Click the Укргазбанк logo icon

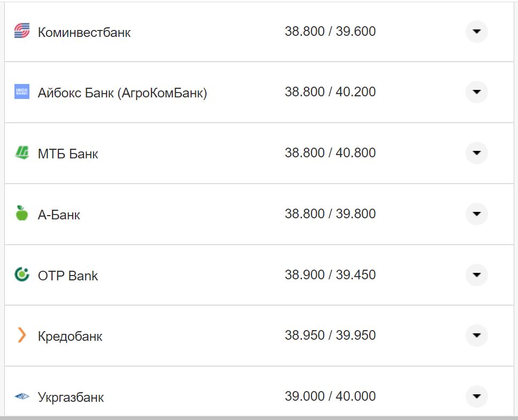click(x=22, y=396)
